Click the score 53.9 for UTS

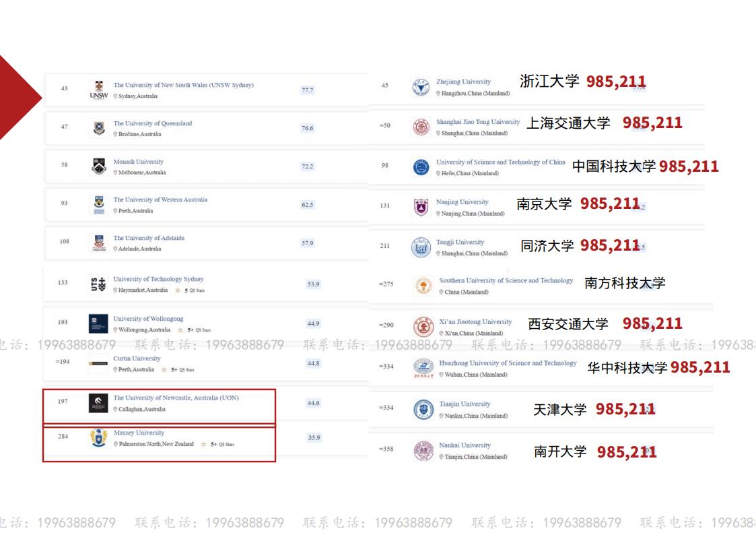coord(314,284)
